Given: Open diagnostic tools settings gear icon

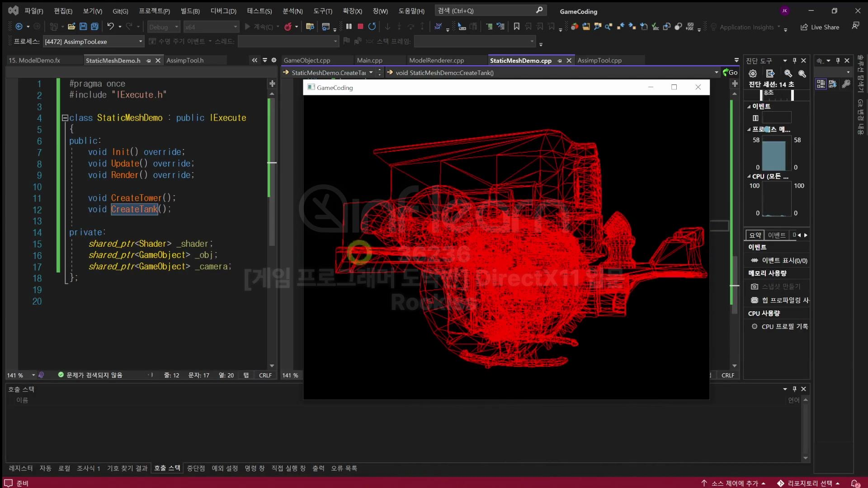Looking at the screenshot, I should (x=753, y=73).
